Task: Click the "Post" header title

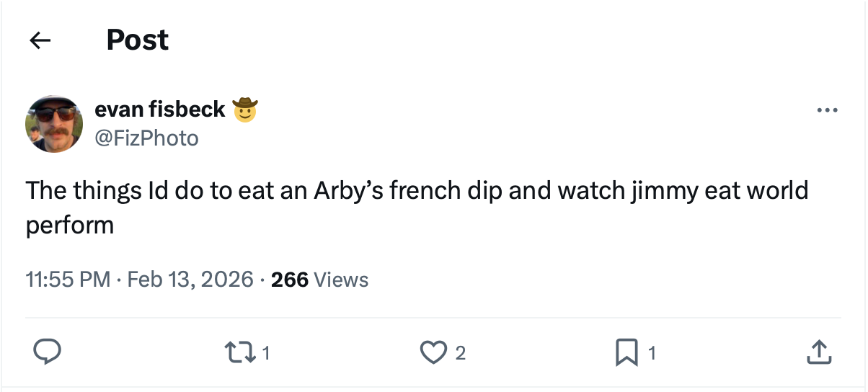Action: [x=137, y=40]
